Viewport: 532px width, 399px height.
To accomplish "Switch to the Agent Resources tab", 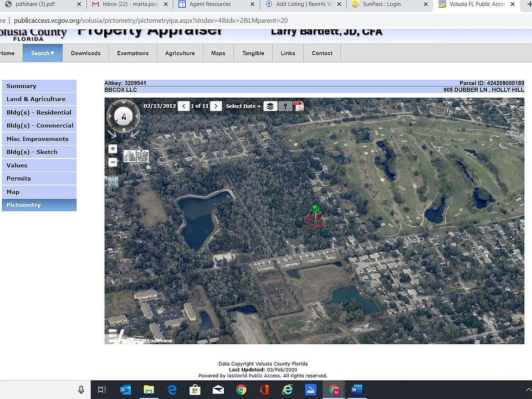I will tap(210, 4).
